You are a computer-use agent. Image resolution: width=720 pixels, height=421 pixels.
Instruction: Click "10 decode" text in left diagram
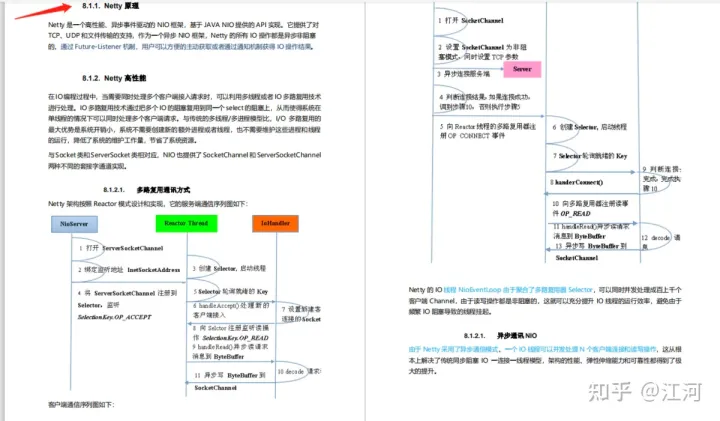click(x=290, y=371)
